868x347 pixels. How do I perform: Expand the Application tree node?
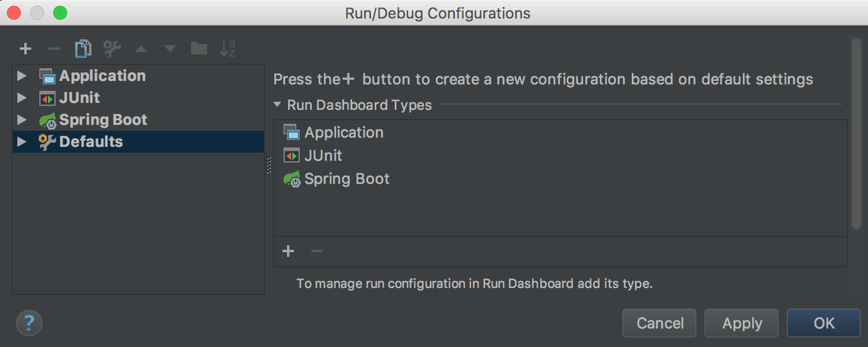[22, 76]
